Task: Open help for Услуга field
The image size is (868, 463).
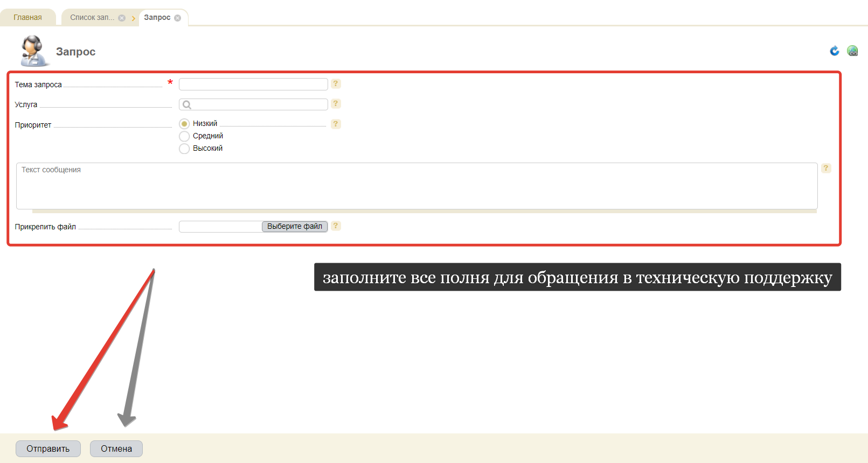Action: (x=336, y=103)
